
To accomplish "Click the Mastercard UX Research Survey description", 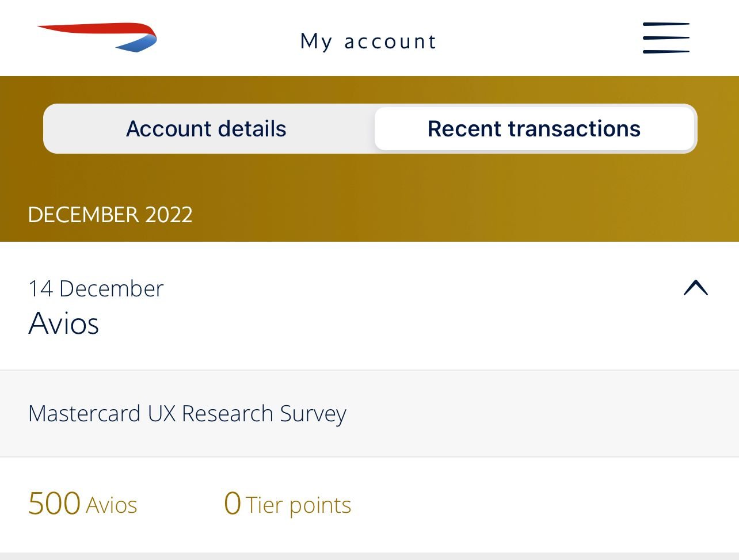I will [187, 414].
